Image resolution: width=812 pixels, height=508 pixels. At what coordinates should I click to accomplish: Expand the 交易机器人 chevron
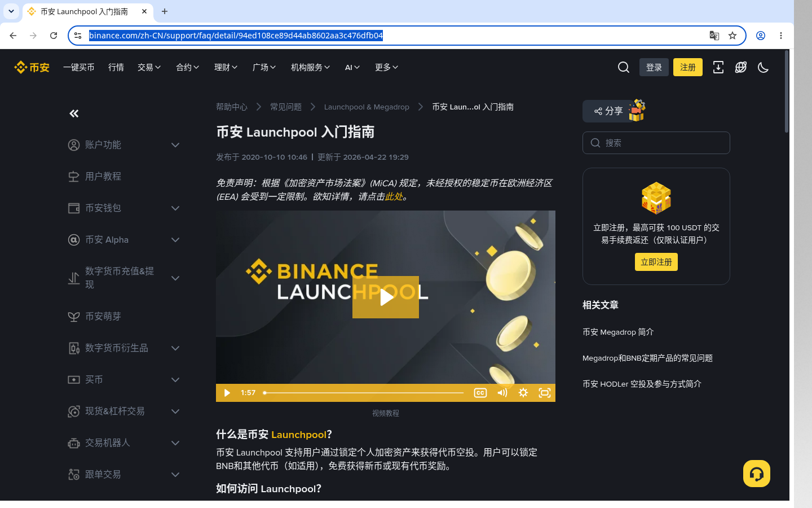click(x=175, y=443)
